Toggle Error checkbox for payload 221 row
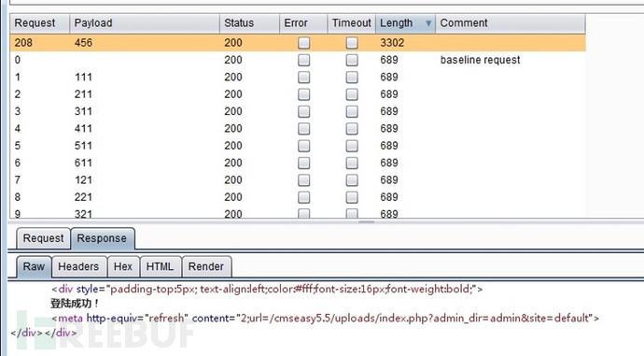The height and width of the screenshot is (356, 644). [x=304, y=197]
